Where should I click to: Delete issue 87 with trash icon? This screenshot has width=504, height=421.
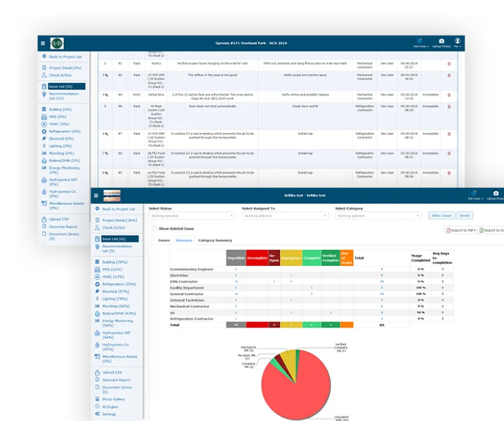tap(449, 134)
